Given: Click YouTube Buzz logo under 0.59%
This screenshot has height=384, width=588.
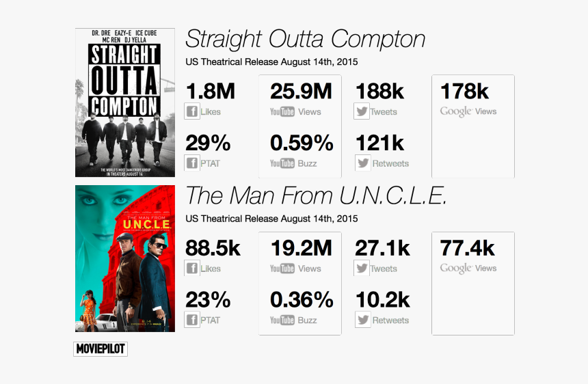Looking at the screenshot, I should point(282,163).
